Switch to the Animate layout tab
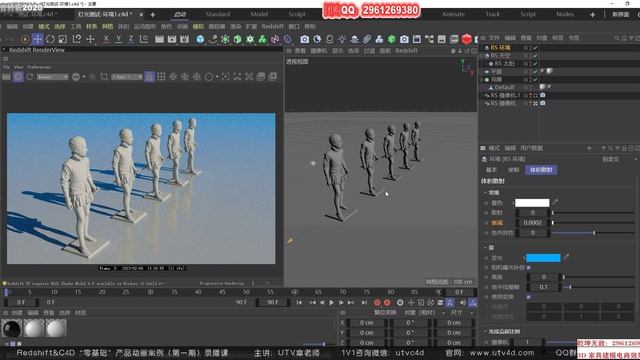Viewport: 640px width, 360px height. 453,14
